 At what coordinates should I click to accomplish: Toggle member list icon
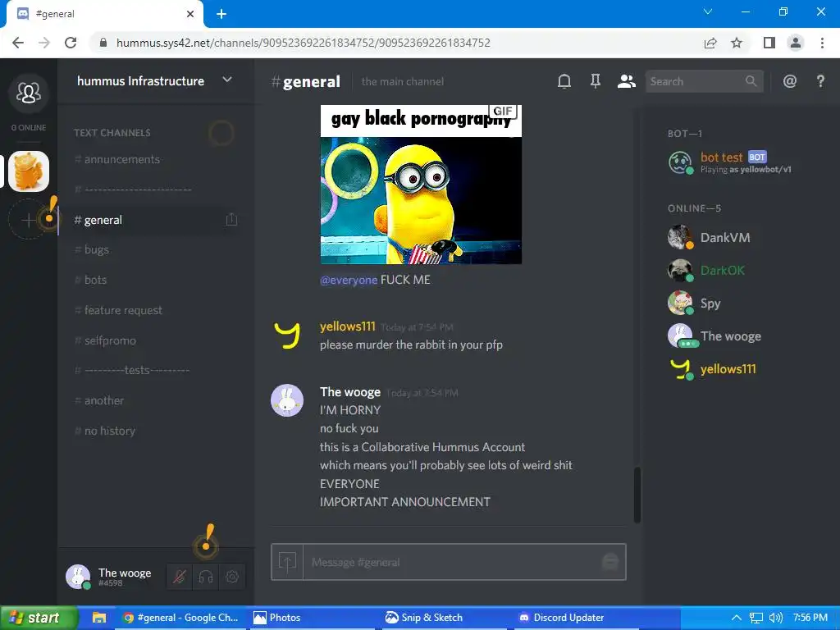(626, 81)
